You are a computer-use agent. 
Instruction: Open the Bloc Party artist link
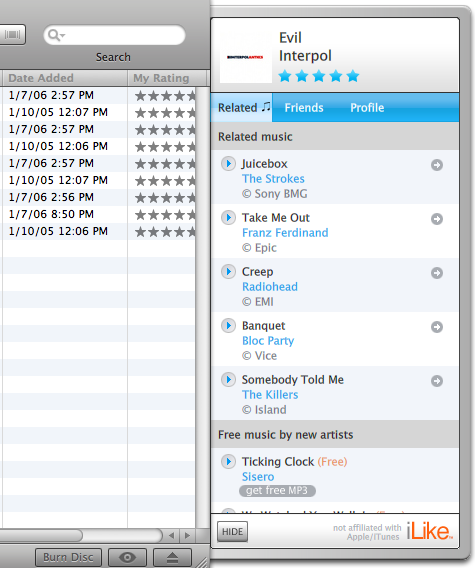pyautogui.click(x=268, y=341)
